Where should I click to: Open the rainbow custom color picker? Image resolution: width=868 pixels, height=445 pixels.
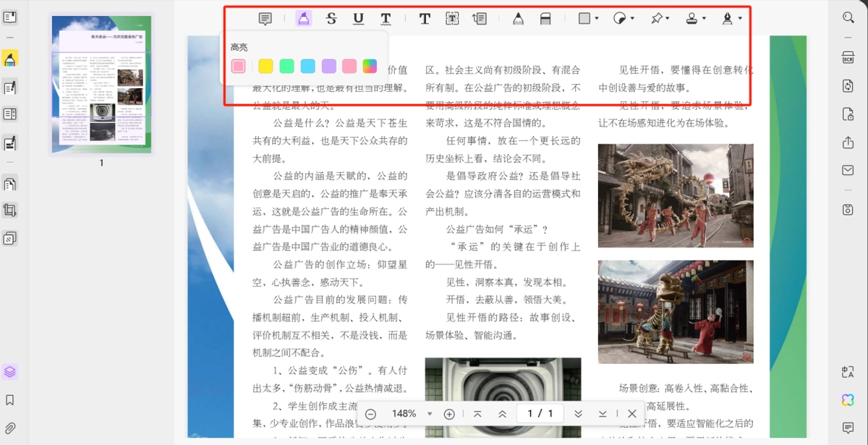click(370, 67)
